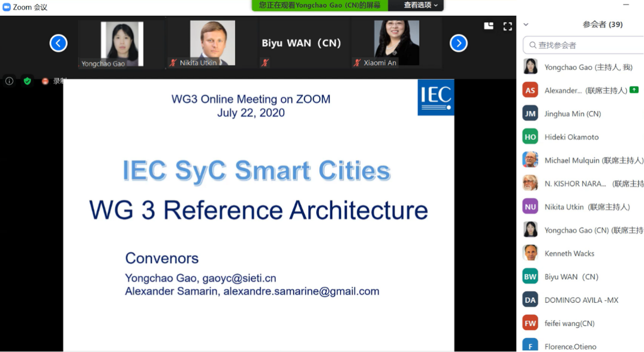Click the red recording indicator
Screen dimensions: 644x352
click(x=45, y=81)
